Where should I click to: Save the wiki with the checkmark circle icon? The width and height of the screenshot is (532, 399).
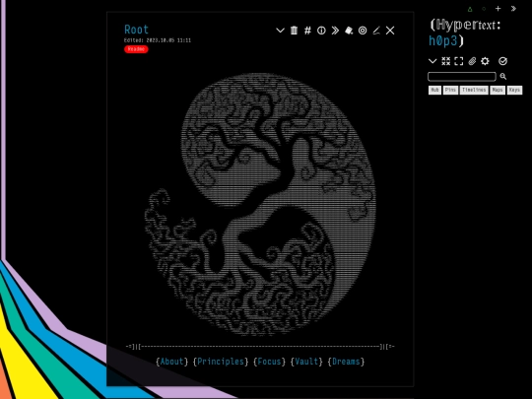coord(502,61)
